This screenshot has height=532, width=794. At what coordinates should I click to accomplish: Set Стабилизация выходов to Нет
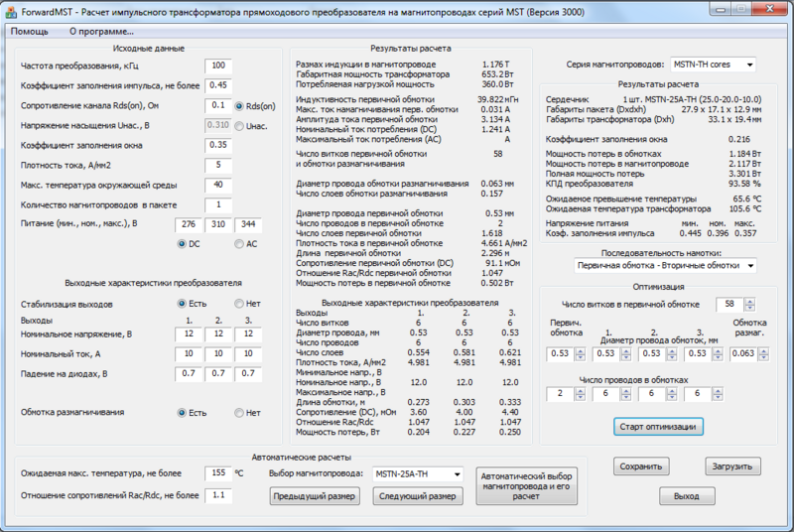pos(239,304)
